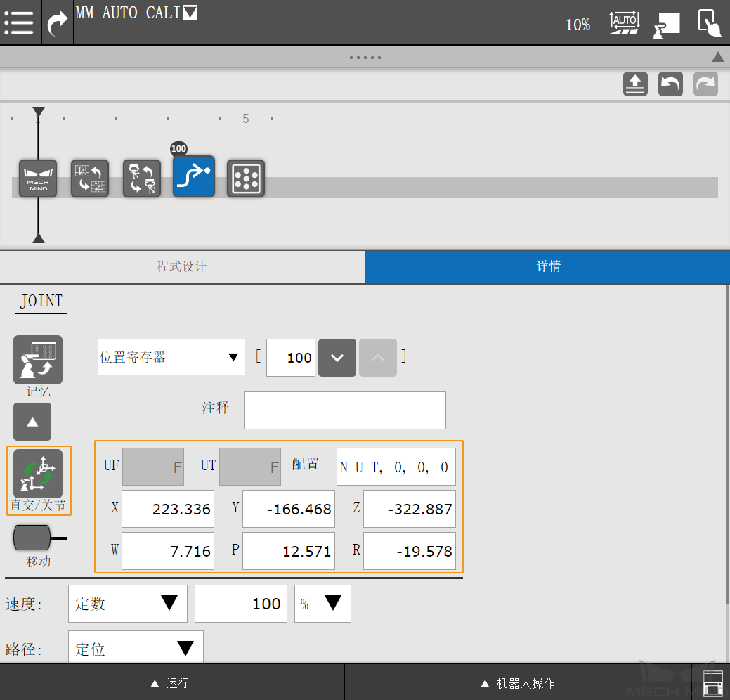Click the up triangle button under 记忆
Viewport: 730px width, 700px height.
pyautogui.click(x=32, y=422)
